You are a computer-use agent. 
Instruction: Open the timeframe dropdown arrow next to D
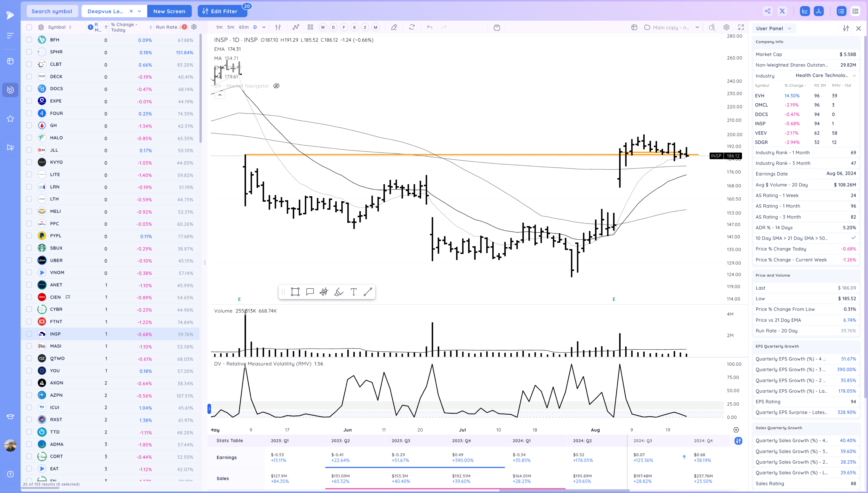tap(264, 27)
